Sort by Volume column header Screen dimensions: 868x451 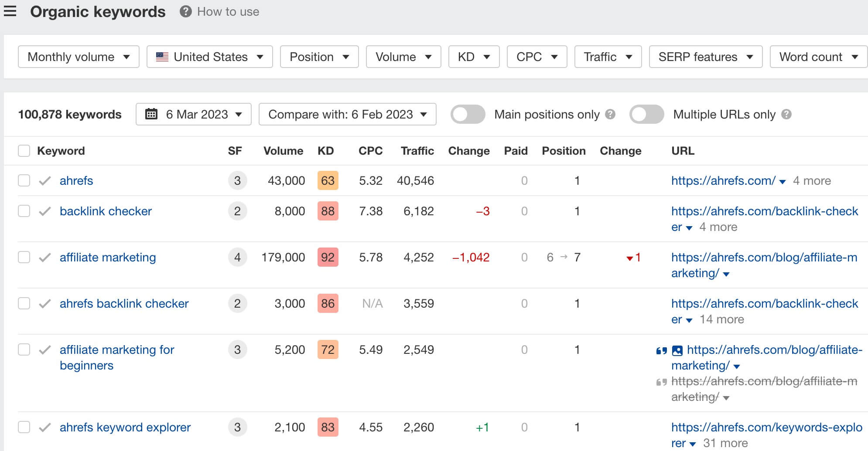[283, 151]
